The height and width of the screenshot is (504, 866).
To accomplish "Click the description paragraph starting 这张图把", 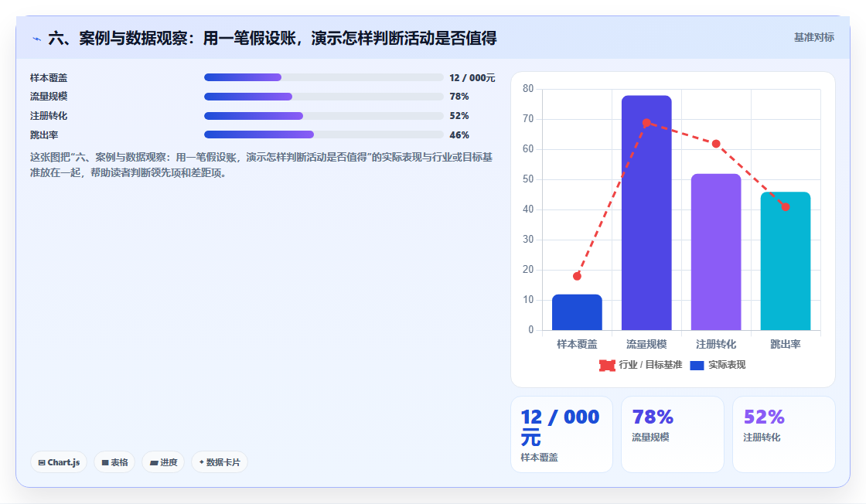I will coord(261,165).
